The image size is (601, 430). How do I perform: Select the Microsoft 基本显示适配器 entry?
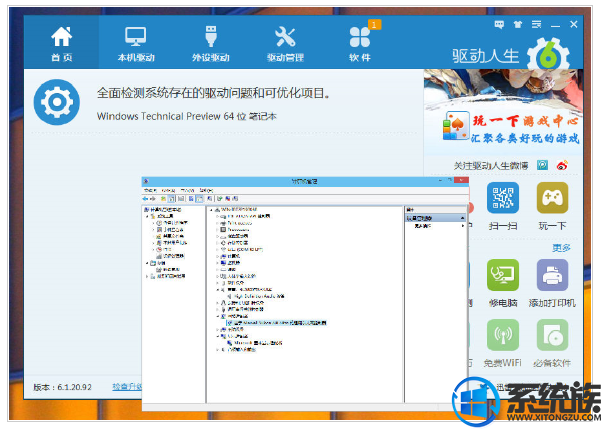255,343
